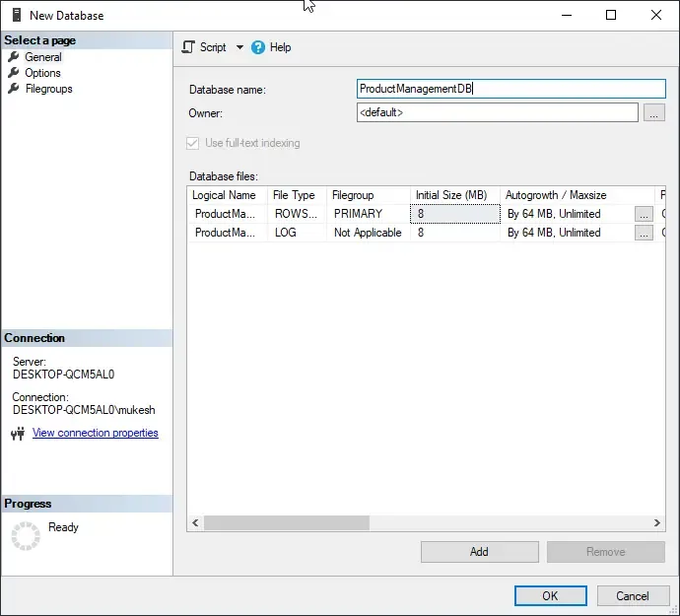This screenshot has width=680, height=616.
Task: Click the Options page wrench icon
Action: click(x=14, y=73)
